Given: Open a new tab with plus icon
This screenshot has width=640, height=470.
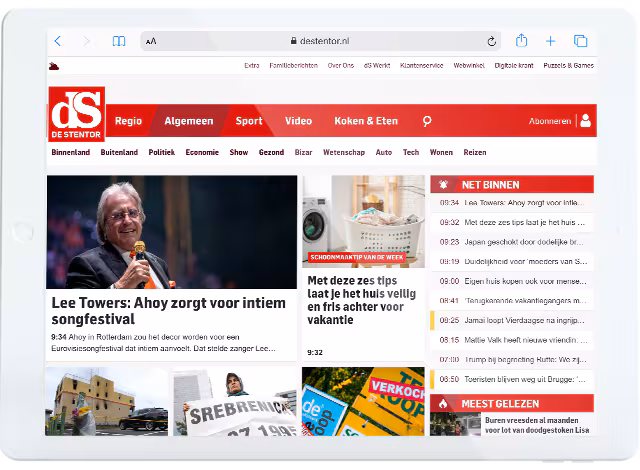Looking at the screenshot, I should click(x=550, y=41).
